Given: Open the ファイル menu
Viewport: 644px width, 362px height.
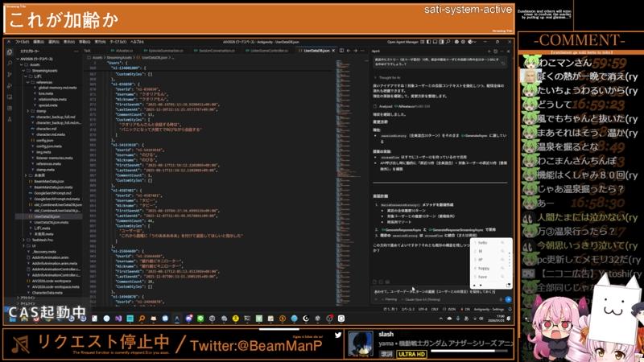Looking at the screenshot, I should [22, 42].
